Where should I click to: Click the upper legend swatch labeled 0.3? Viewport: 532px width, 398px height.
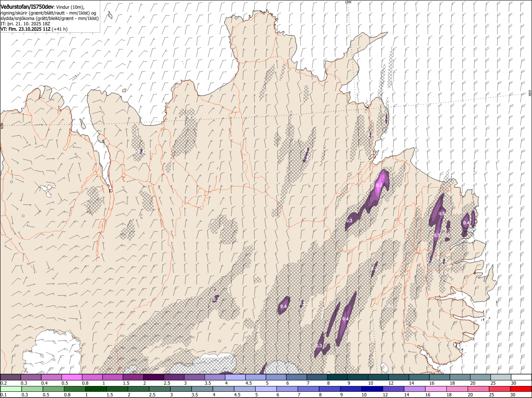(x=31, y=377)
